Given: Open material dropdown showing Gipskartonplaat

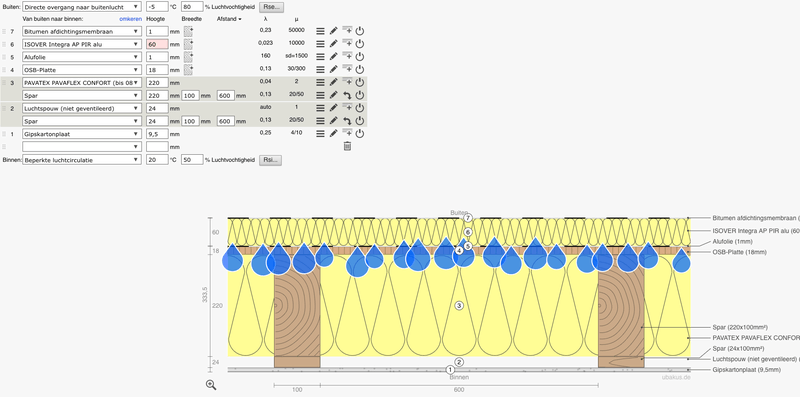Looking at the screenshot, I should tap(82, 134).
